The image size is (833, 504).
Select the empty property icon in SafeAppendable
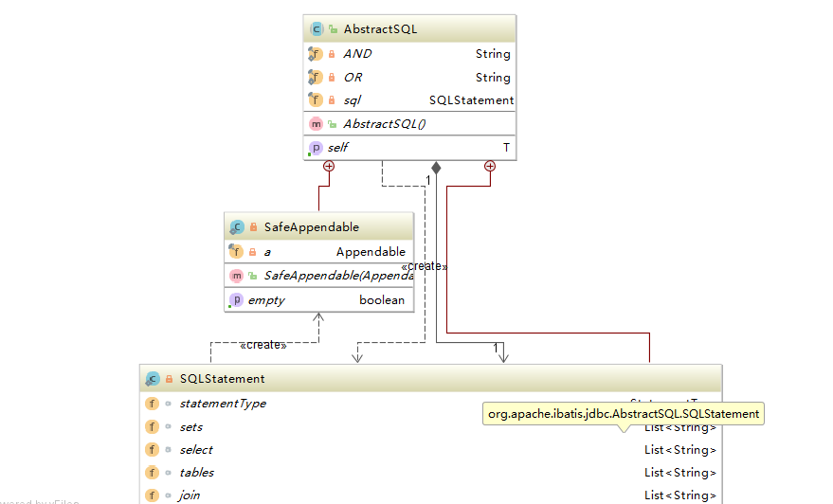pyautogui.click(x=236, y=300)
